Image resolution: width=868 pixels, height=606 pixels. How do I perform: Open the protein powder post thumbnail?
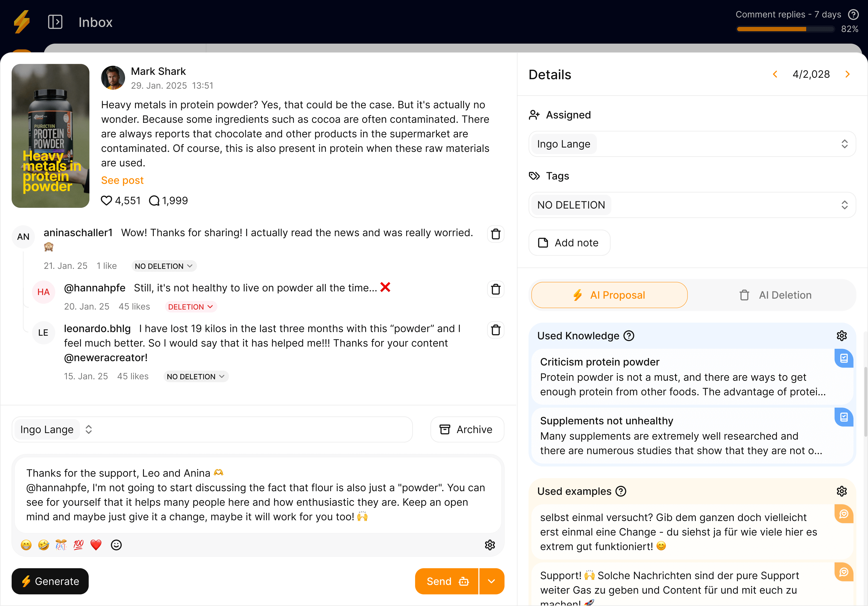pos(51,136)
